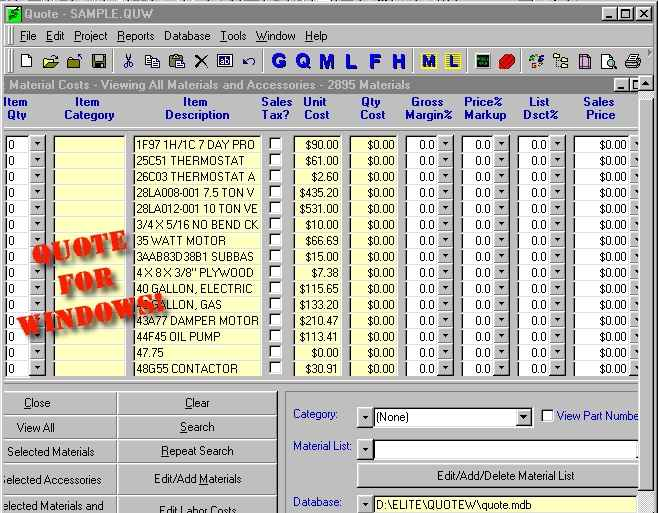
Task: Open the Database menu
Action: click(x=187, y=36)
